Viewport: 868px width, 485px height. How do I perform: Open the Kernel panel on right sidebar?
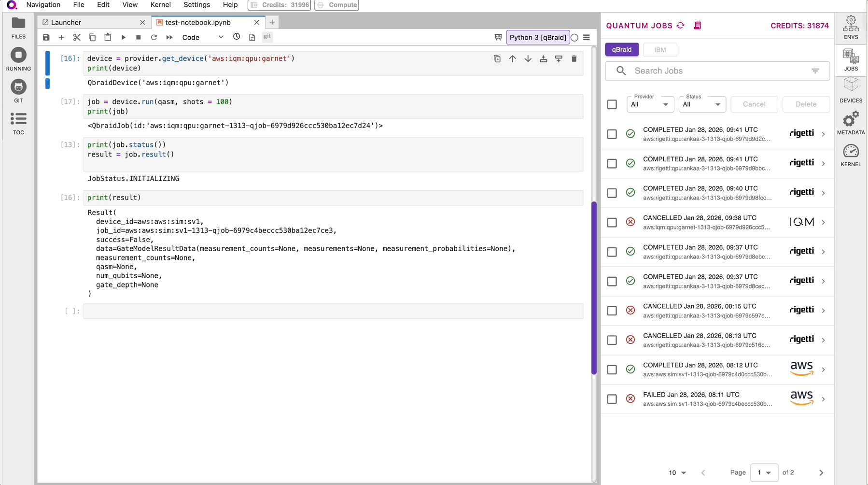pyautogui.click(x=851, y=156)
